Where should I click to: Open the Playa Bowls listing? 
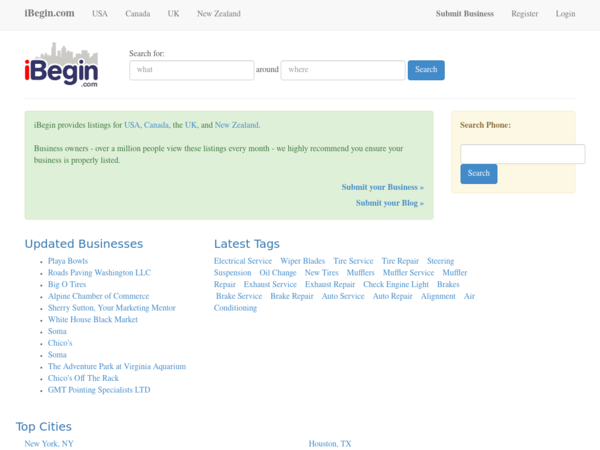(x=68, y=261)
